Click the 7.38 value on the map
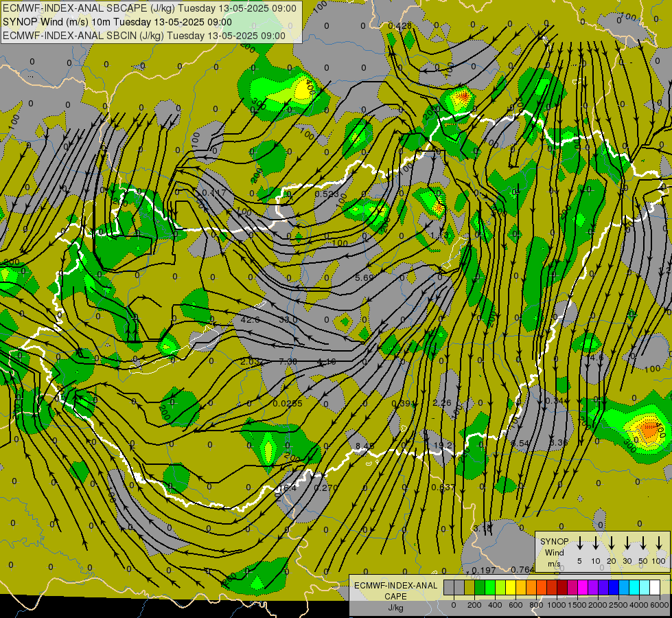The width and height of the screenshot is (672, 618). coord(288,362)
